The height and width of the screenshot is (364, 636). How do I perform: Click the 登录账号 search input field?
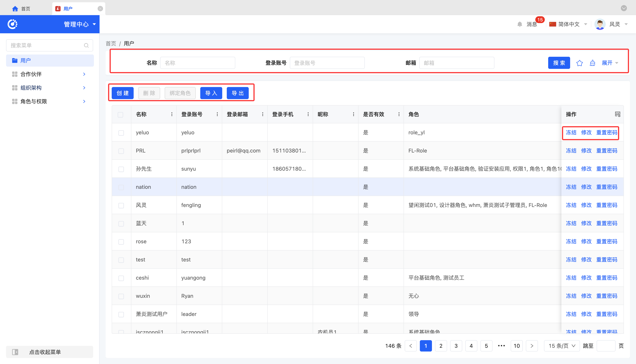(327, 63)
